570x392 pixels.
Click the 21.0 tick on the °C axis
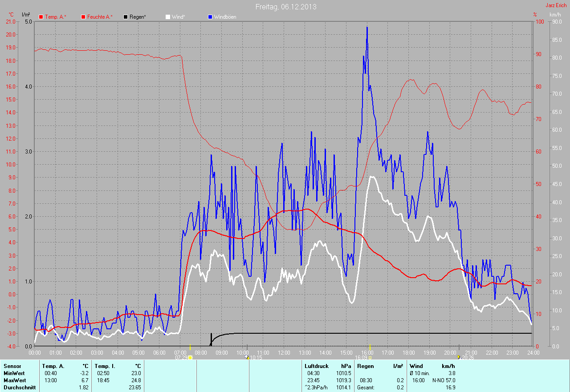click(x=11, y=21)
